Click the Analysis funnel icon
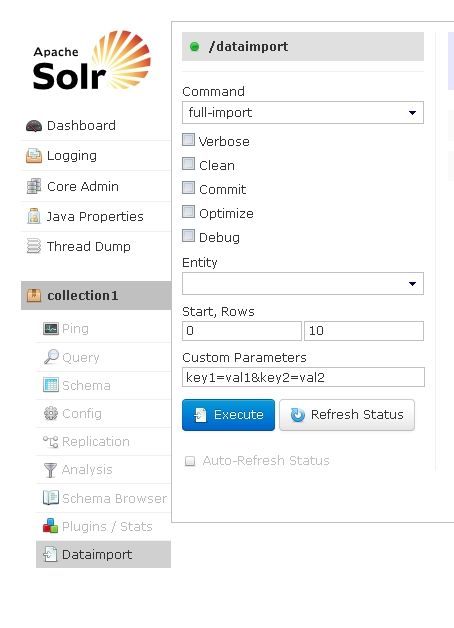The image size is (454, 628). [50, 469]
